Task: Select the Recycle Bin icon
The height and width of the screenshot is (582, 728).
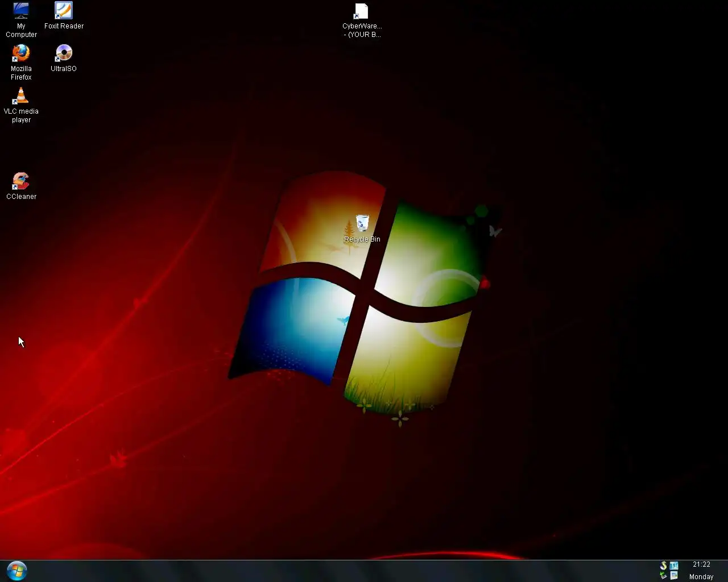Action: coord(362,228)
